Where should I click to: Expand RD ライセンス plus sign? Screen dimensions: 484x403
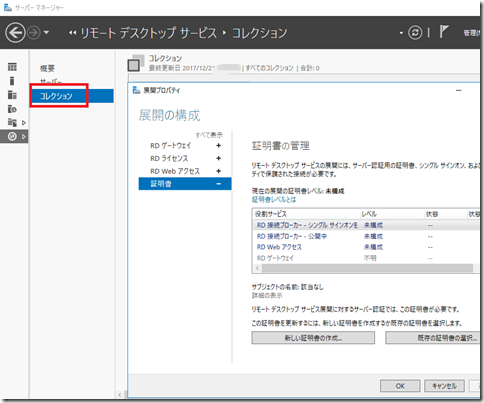pyautogui.click(x=219, y=158)
